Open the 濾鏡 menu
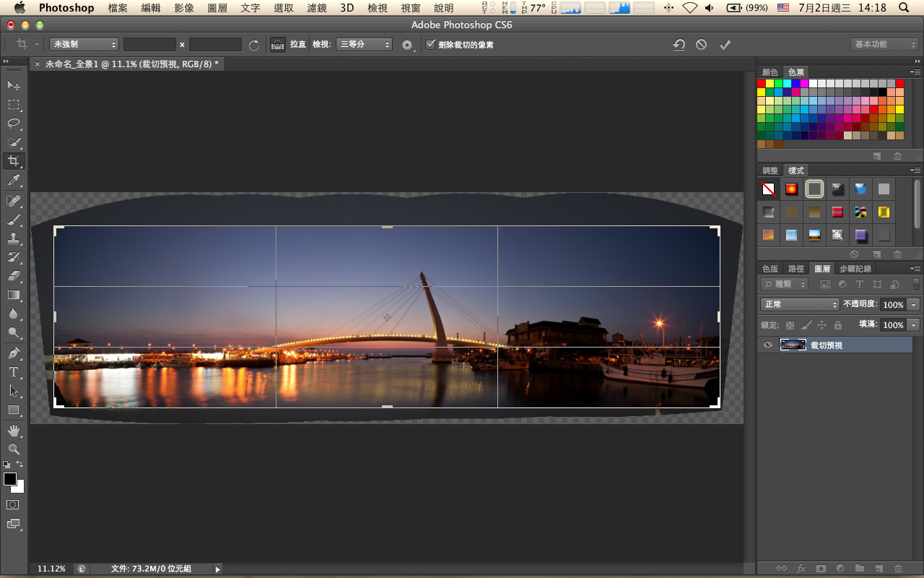The width and height of the screenshot is (924, 578). click(317, 8)
